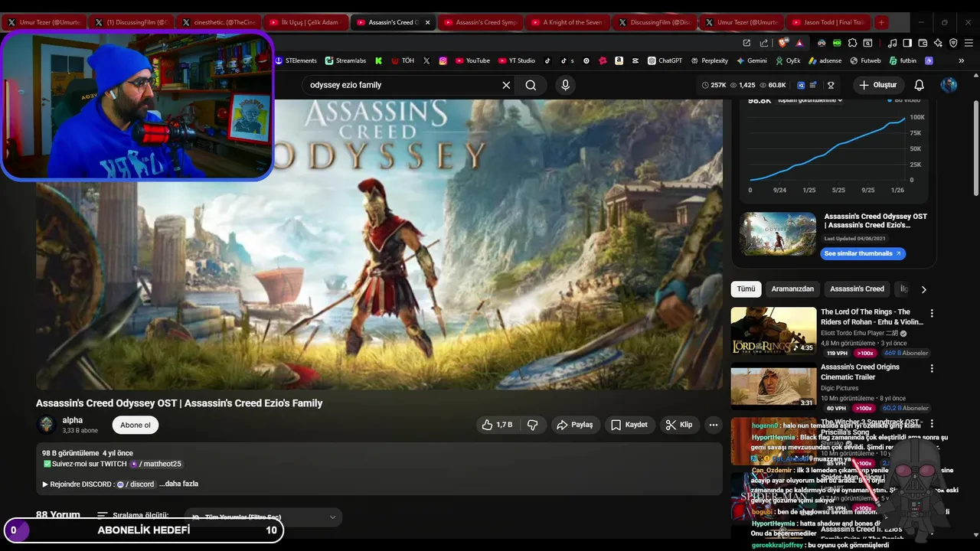Click the YouTube search magnifier button
This screenshot has height=551, width=980.
click(531, 85)
